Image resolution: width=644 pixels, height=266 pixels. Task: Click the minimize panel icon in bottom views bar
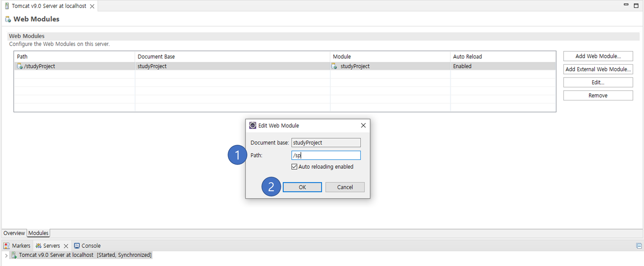(639, 246)
